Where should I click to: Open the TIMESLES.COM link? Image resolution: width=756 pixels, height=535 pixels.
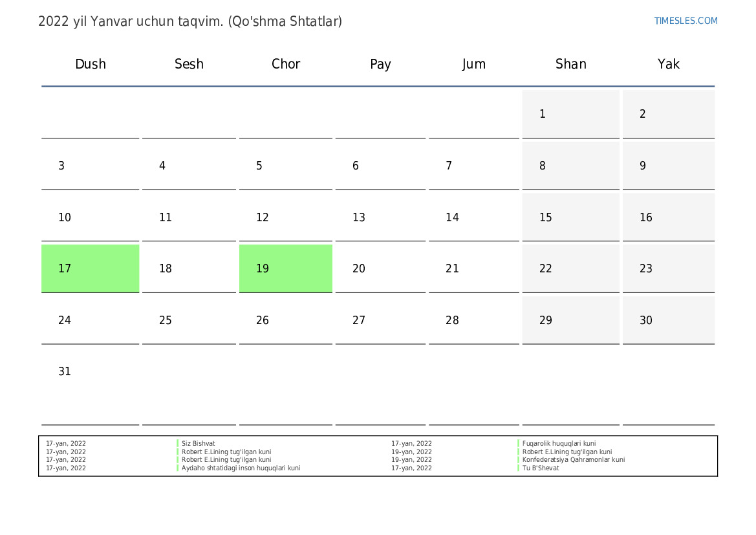click(686, 21)
